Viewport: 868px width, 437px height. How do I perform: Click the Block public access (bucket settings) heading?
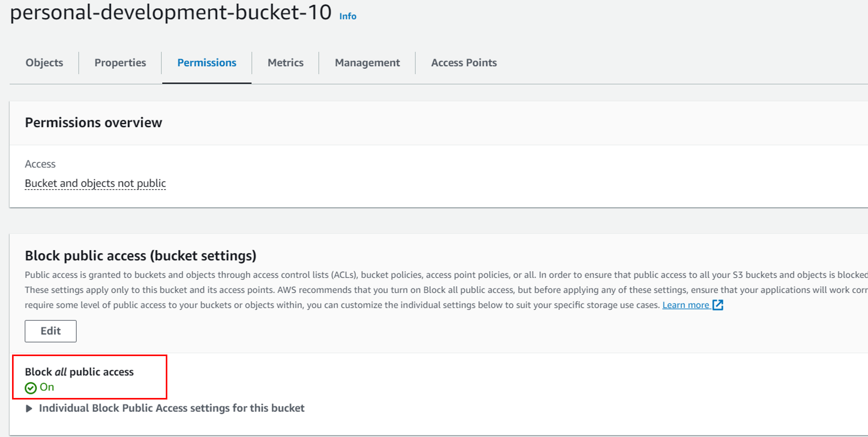coord(141,255)
